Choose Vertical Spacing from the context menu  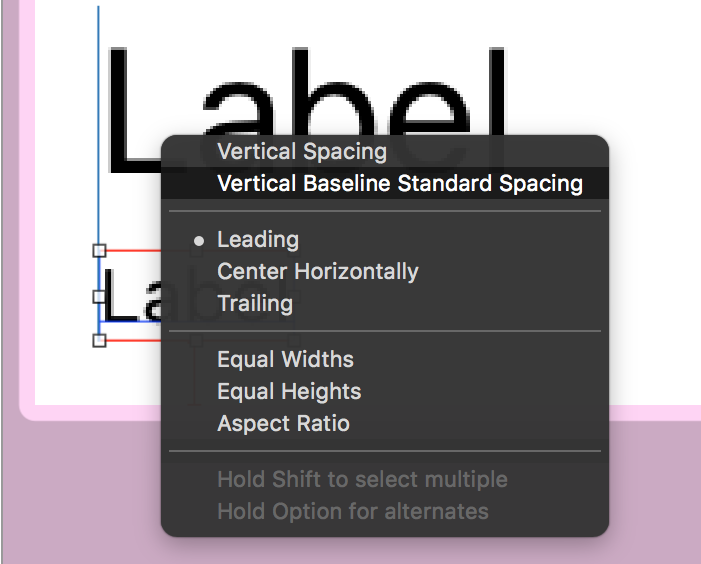pos(301,152)
